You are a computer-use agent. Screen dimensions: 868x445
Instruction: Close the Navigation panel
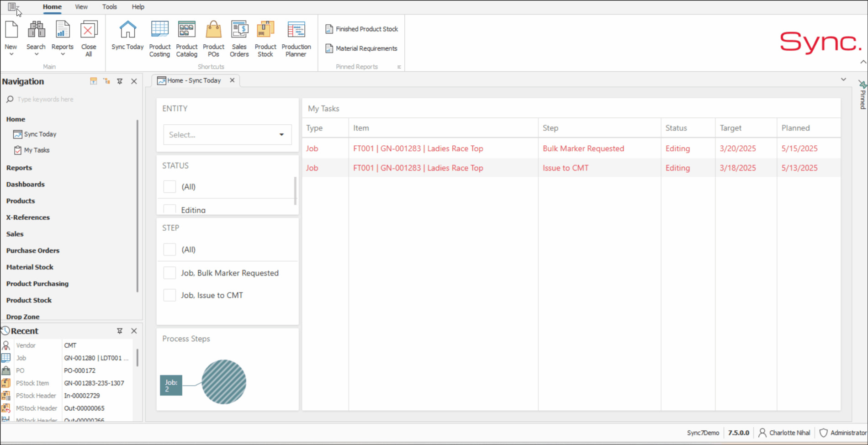[x=134, y=81]
